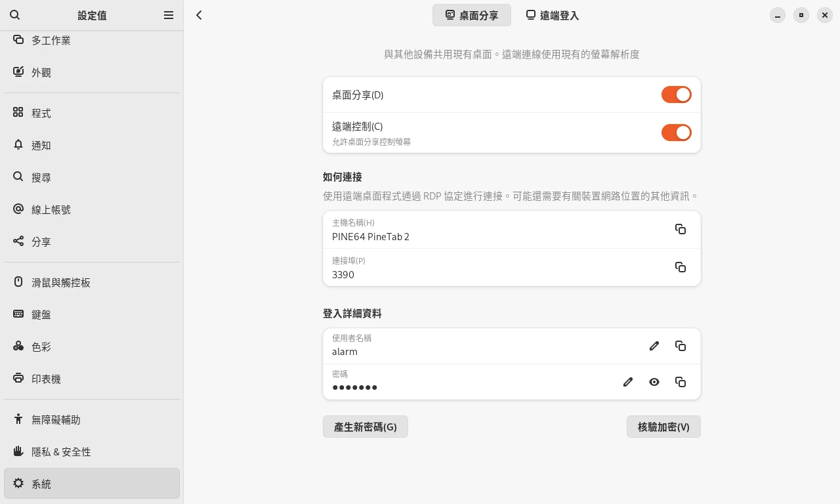Copy the username to clipboard
This screenshot has width=840, height=504.
coord(681,346)
